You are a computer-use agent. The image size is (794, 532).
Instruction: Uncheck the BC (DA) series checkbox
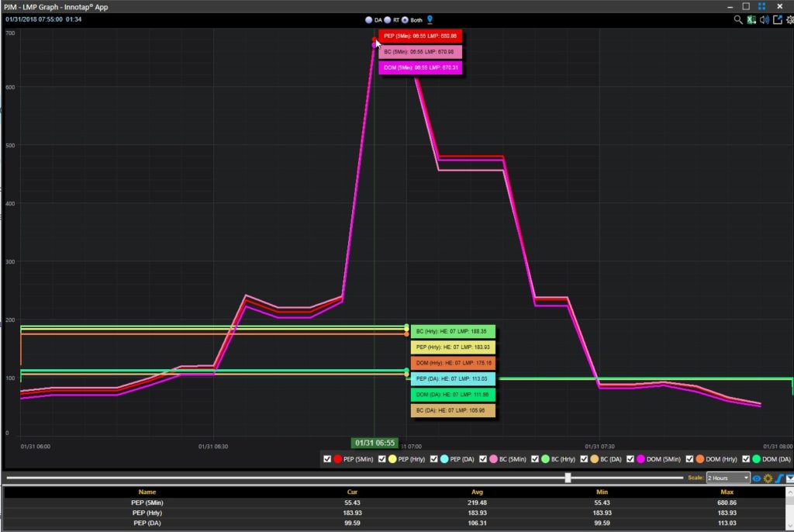(x=584, y=459)
